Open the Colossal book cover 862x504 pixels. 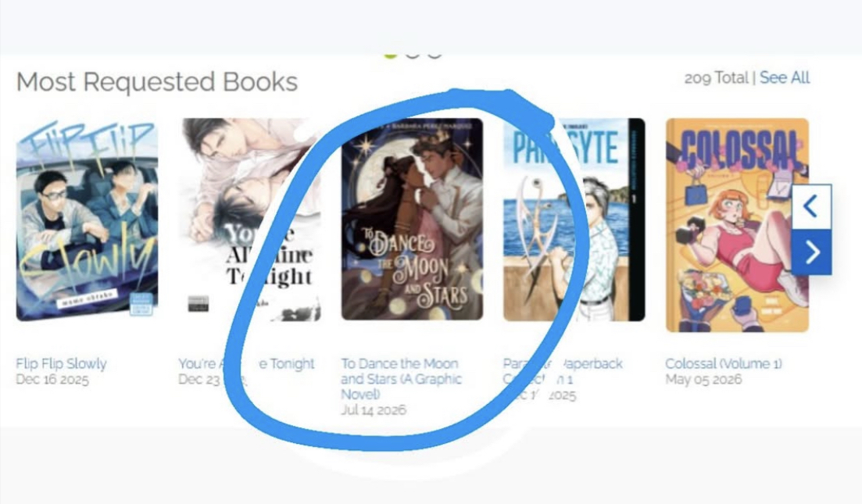coord(737,225)
